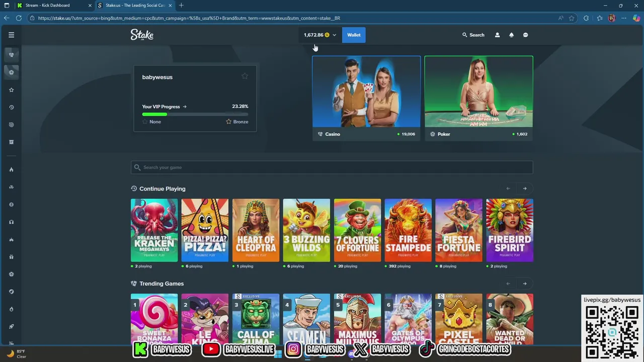
Task: Open Call of Zuma trending game
Action: tap(256, 318)
